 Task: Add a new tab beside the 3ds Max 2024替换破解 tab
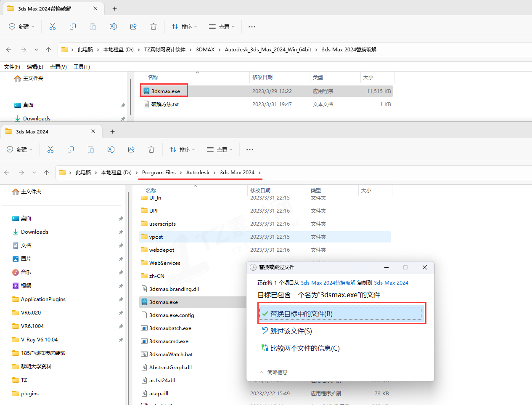pos(114,8)
